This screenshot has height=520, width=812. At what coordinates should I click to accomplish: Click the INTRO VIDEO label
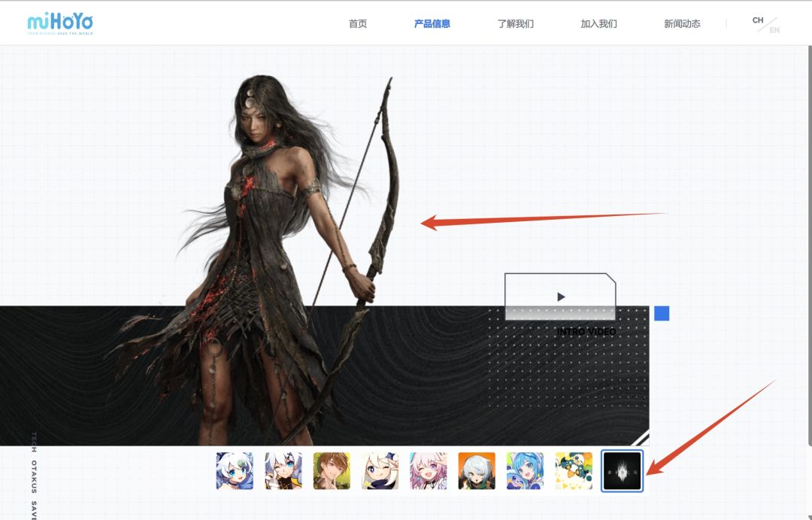[x=586, y=331]
